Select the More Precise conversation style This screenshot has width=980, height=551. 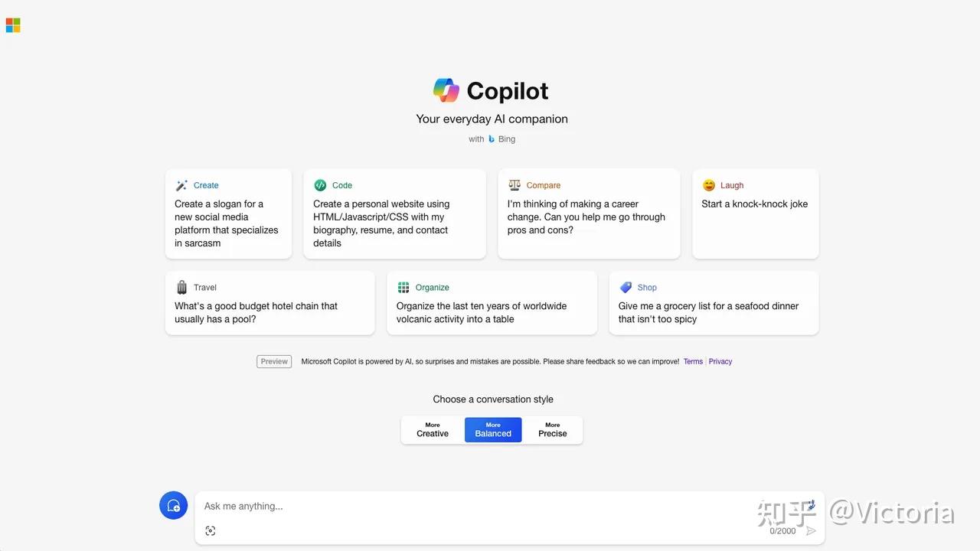552,429
